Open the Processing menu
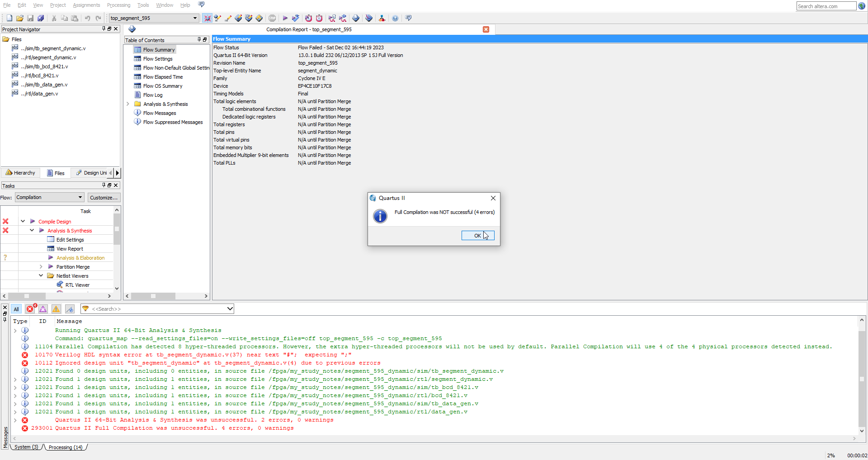 118,5
